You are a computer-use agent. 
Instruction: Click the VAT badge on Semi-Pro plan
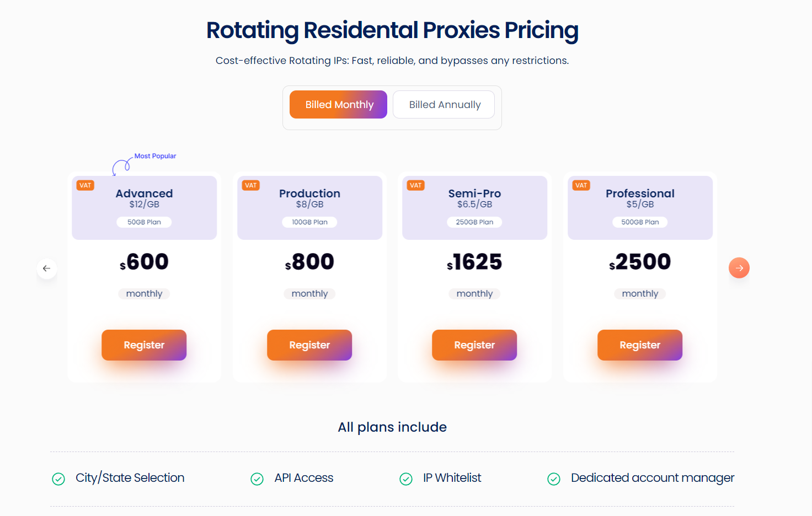(416, 185)
